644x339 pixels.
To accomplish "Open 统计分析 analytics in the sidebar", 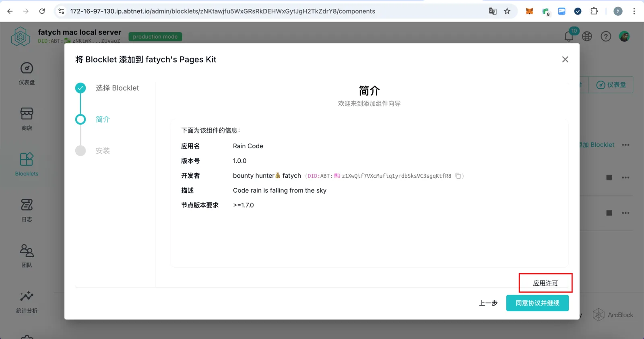I will 27,302.
